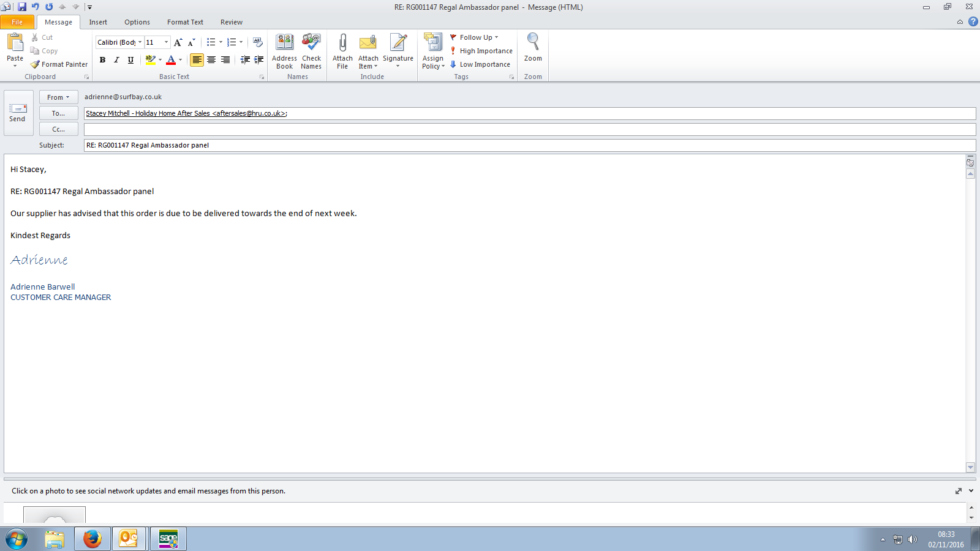Launch Sage from the taskbar
The width and height of the screenshot is (980, 551).
pos(168,539)
